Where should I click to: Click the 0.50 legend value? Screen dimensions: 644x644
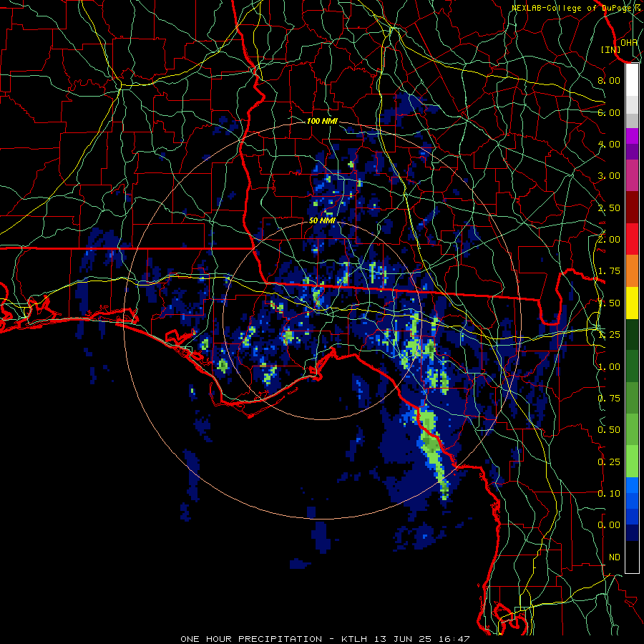609,430
